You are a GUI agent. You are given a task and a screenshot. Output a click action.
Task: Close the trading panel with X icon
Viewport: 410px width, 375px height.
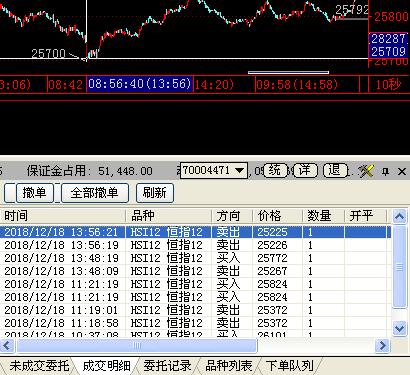pos(402,172)
